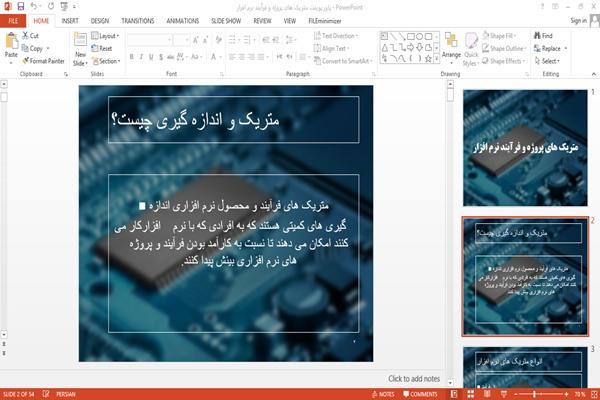Image resolution: width=600 pixels, height=400 pixels.
Task: Pick the star shape in shapes gallery
Action: 428,59
